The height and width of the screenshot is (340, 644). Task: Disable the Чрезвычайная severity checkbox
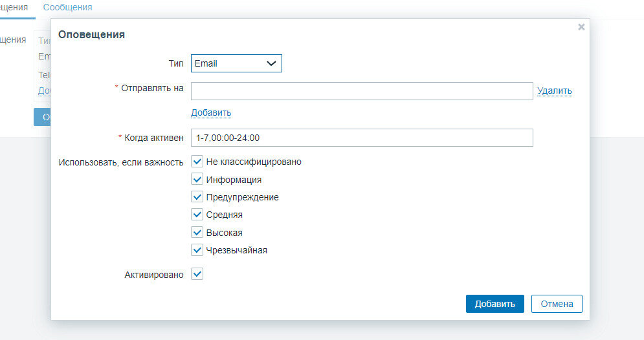pos(197,250)
